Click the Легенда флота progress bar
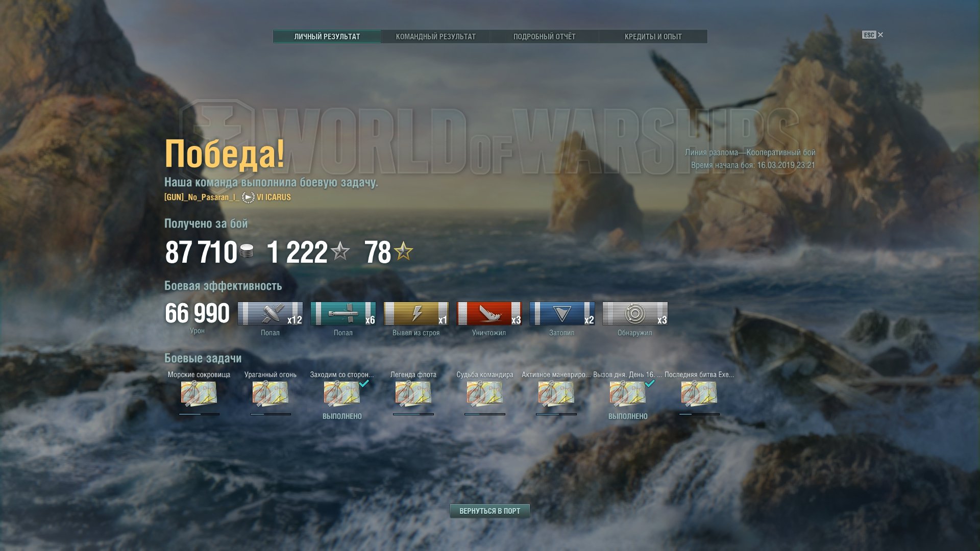 [413, 414]
